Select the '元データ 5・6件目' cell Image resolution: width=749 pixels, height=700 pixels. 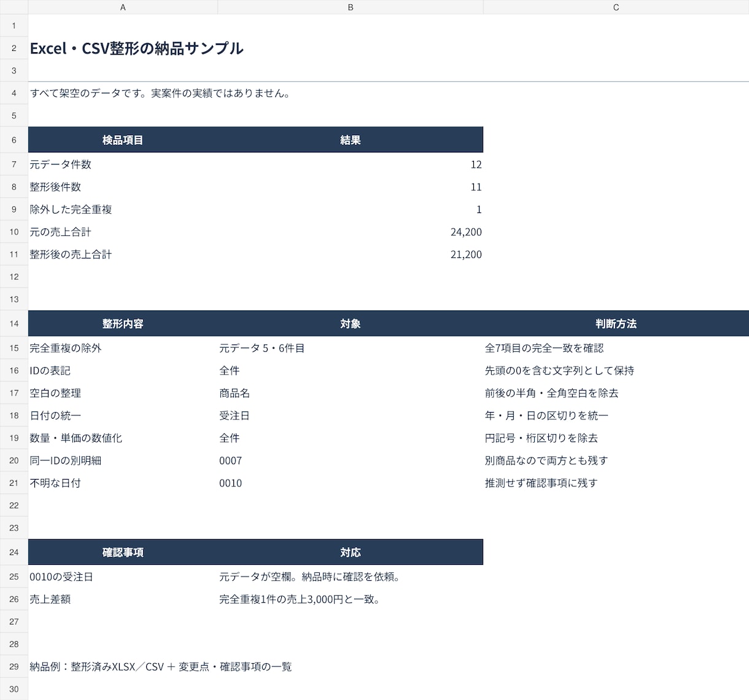(351, 348)
